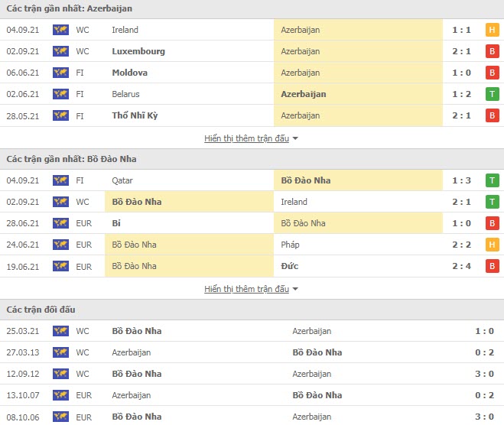Click the win badge T on Qatar match

(x=492, y=180)
